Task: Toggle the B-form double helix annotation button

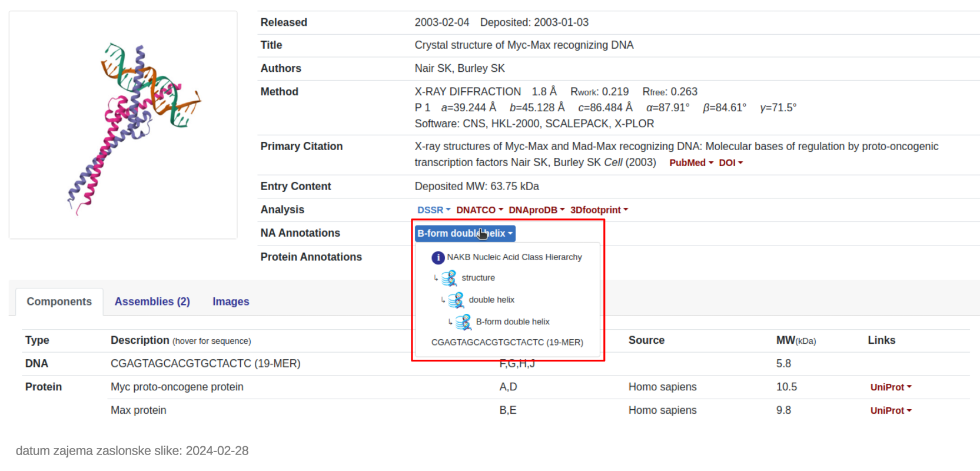Action: [x=465, y=234]
